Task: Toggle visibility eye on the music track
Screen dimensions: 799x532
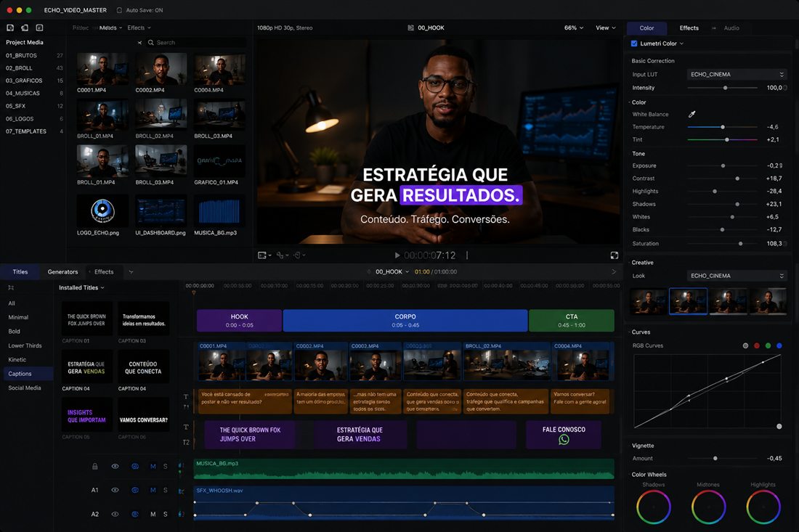Action: tap(115, 467)
